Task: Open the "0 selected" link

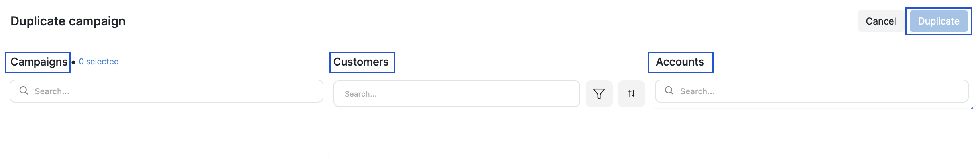Action: [98, 62]
